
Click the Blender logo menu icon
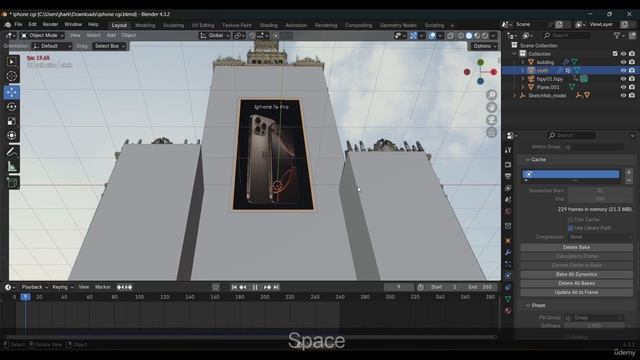[x=7, y=24]
